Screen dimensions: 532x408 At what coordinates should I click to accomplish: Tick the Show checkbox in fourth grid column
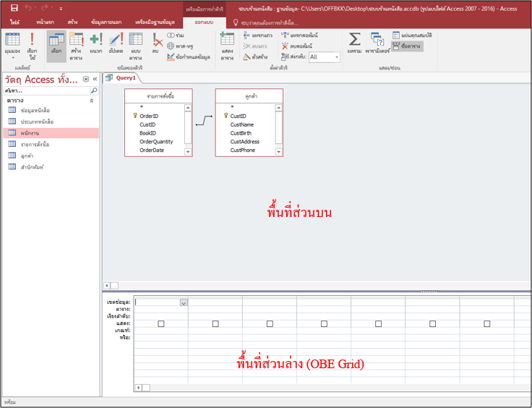tap(324, 324)
